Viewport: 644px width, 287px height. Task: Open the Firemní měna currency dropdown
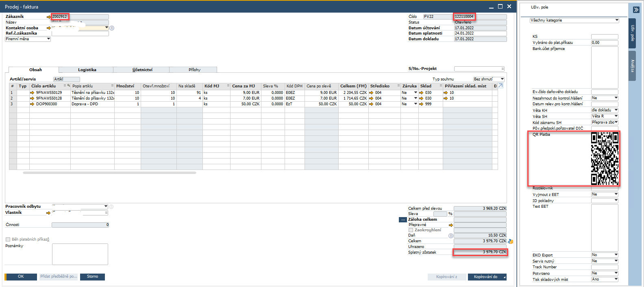click(x=48, y=39)
